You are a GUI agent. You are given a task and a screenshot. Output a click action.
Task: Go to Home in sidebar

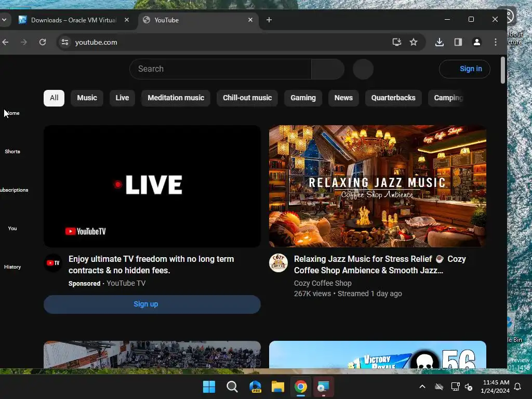12,113
